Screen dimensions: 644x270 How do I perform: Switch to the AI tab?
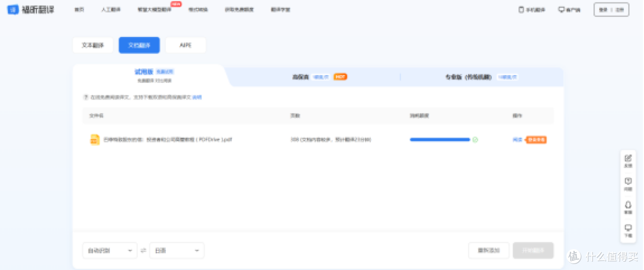click(185, 45)
